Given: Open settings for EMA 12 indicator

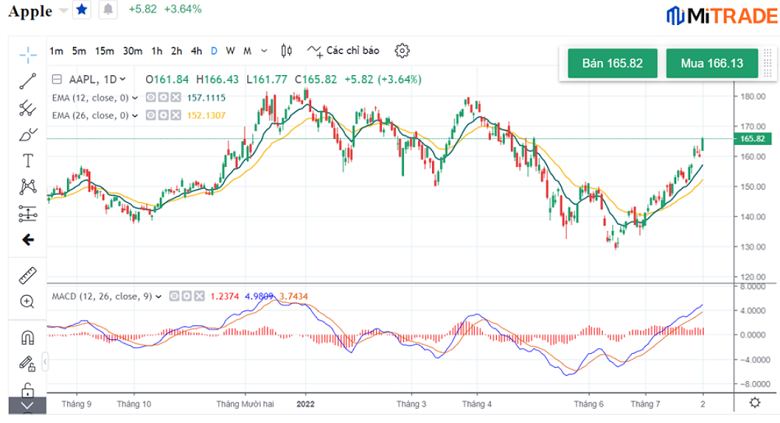Looking at the screenshot, I should click(x=163, y=98).
